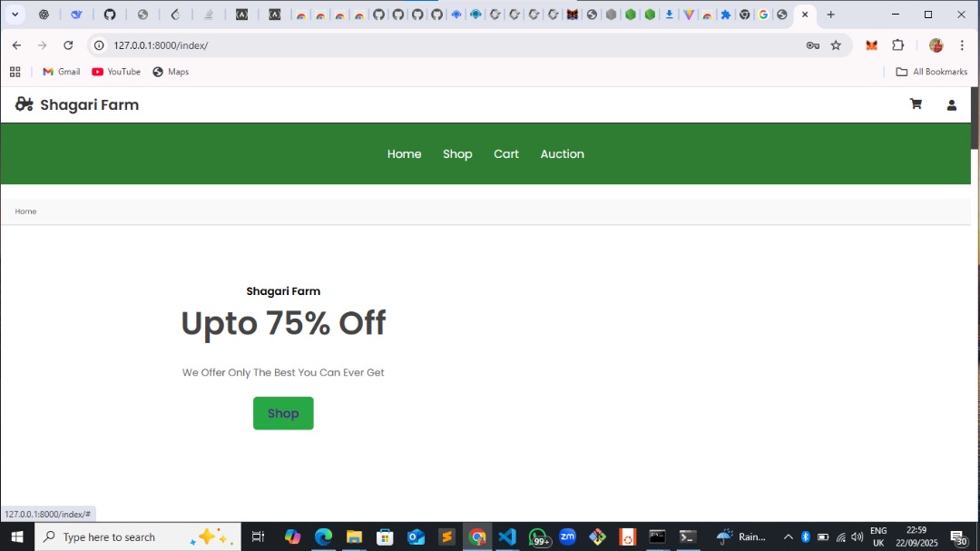This screenshot has width=980, height=551.
Task: Select the Auction menu item
Action: point(562,153)
